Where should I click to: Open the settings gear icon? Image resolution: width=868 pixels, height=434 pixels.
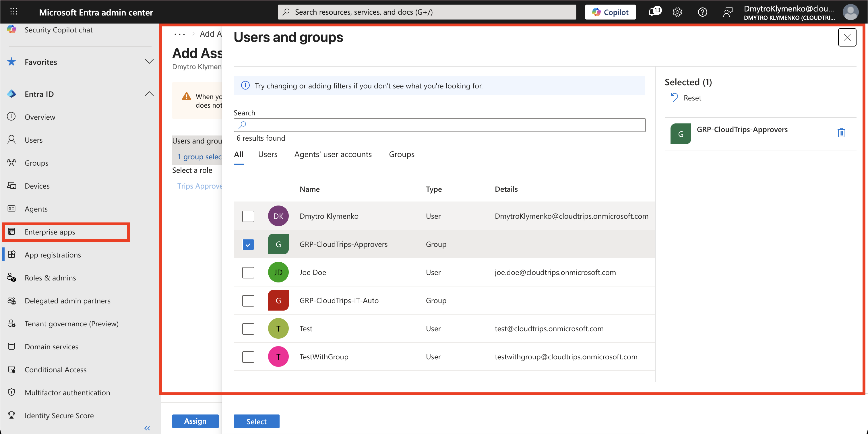677,12
